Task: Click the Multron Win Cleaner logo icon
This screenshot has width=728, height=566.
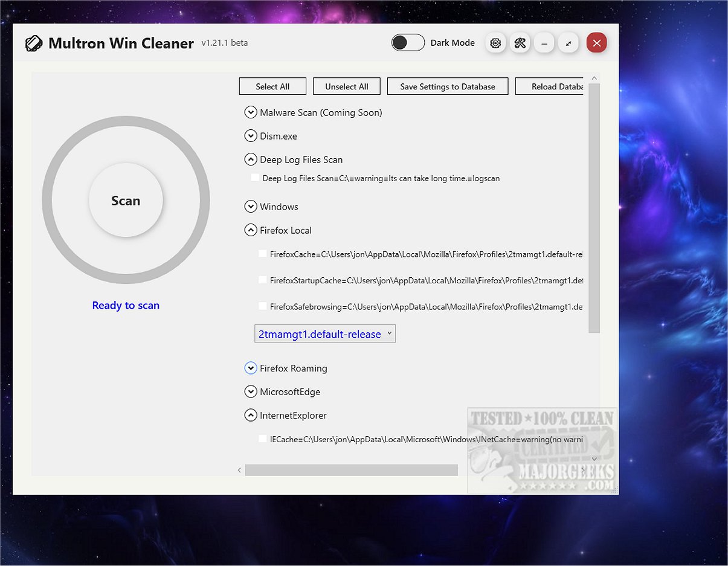Action: pos(33,43)
